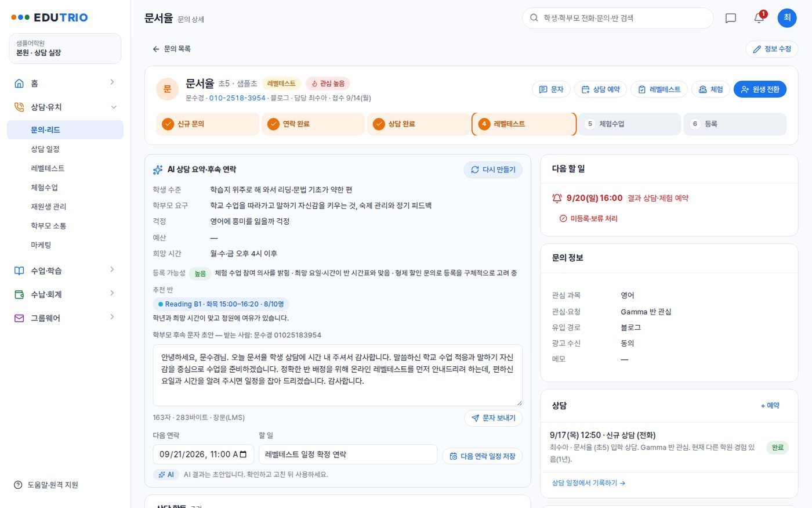Expand the 홈 sidebar chevron
The height and width of the screenshot is (508, 812).
pos(112,82)
